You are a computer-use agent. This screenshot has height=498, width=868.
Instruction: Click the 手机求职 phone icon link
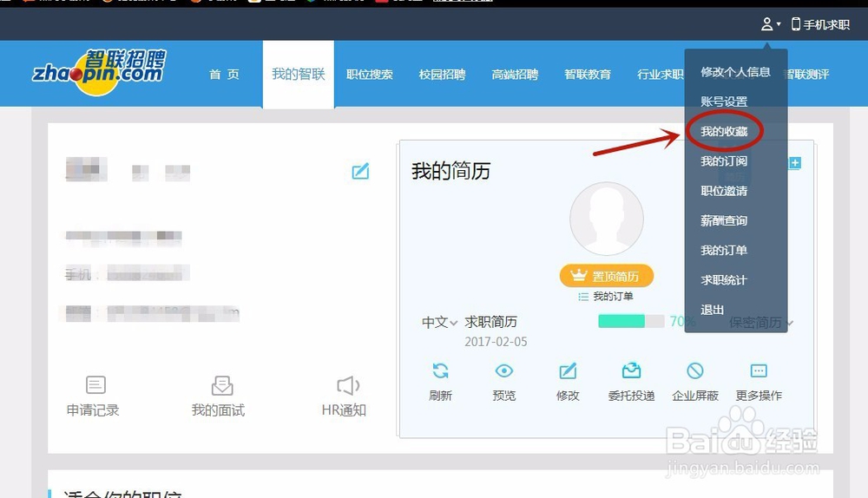[x=820, y=24]
